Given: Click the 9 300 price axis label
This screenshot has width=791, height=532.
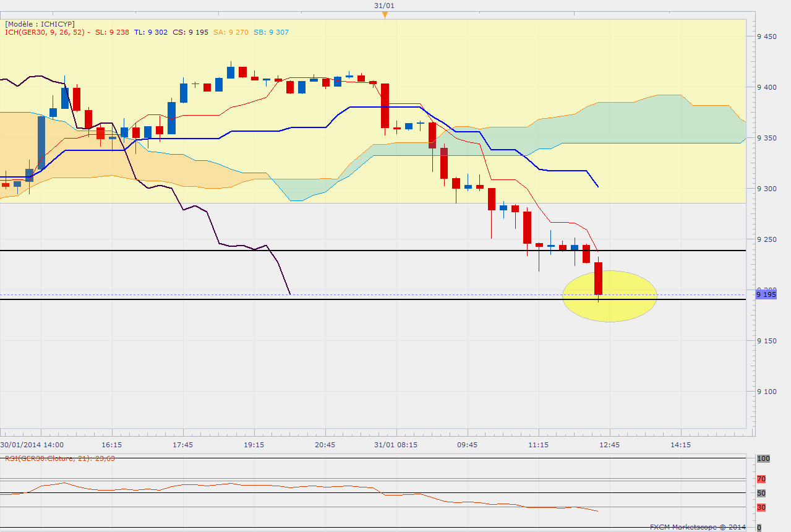Looking at the screenshot, I should pos(767,189).
